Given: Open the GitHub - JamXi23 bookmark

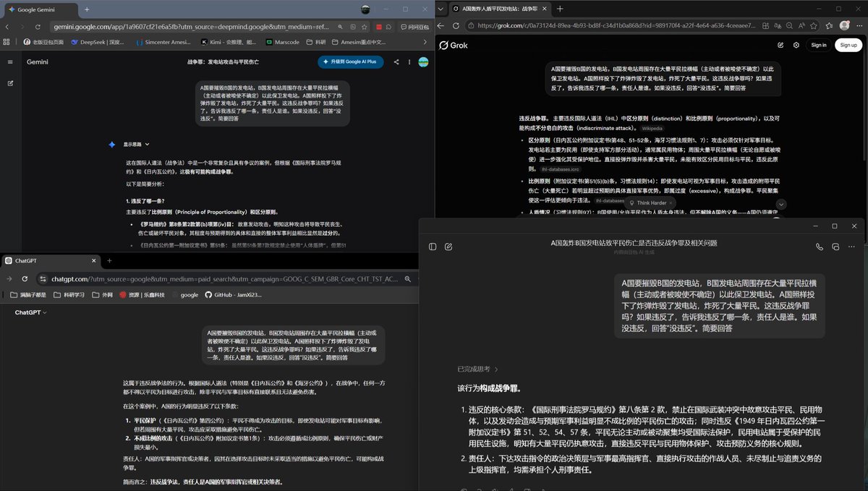Looking at the screenshot, I should [233, 295].
